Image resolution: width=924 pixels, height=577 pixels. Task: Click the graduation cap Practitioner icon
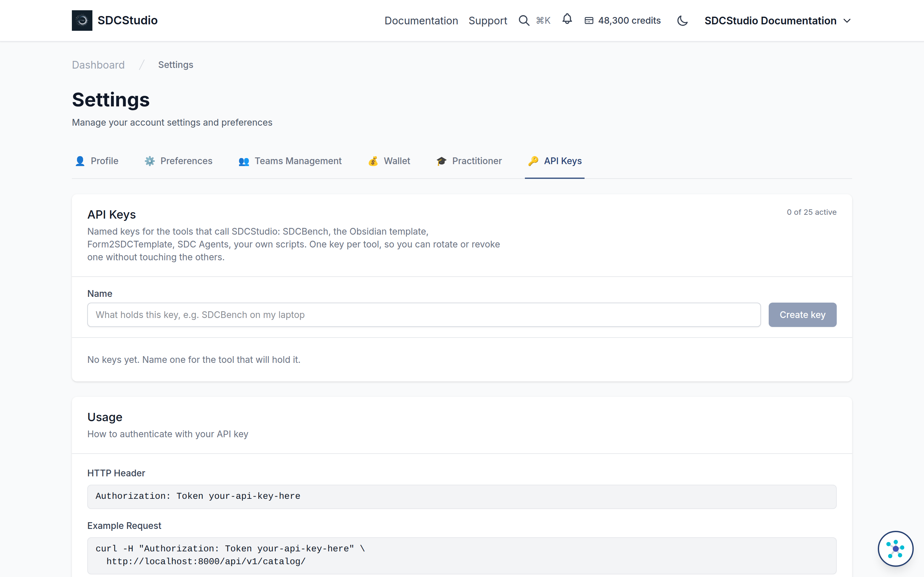pos(441,161)
